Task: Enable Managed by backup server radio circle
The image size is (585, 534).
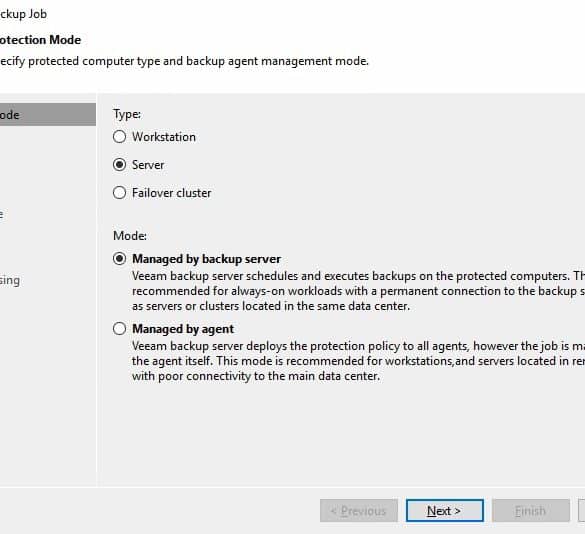Action: pyautogui.click(x=119, y=259)
